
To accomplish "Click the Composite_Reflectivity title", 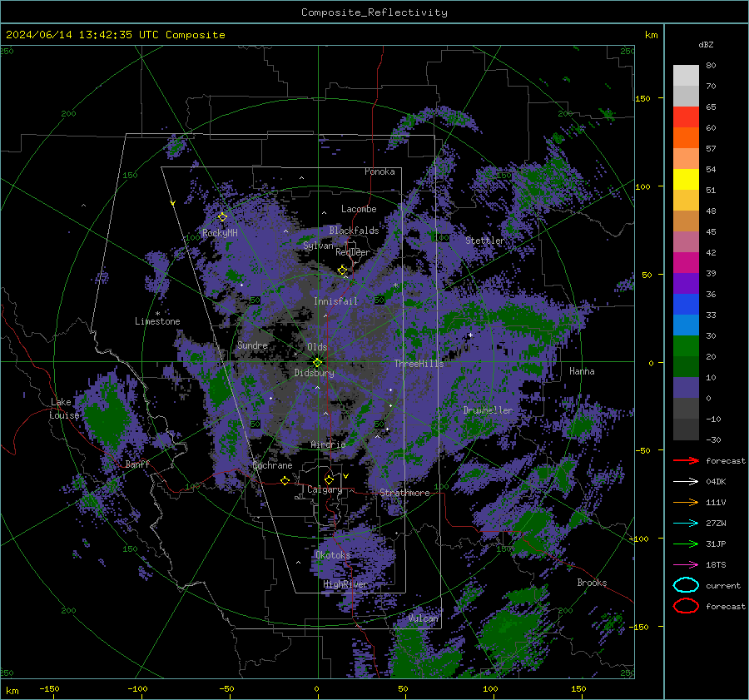I will tap(374, 12).
